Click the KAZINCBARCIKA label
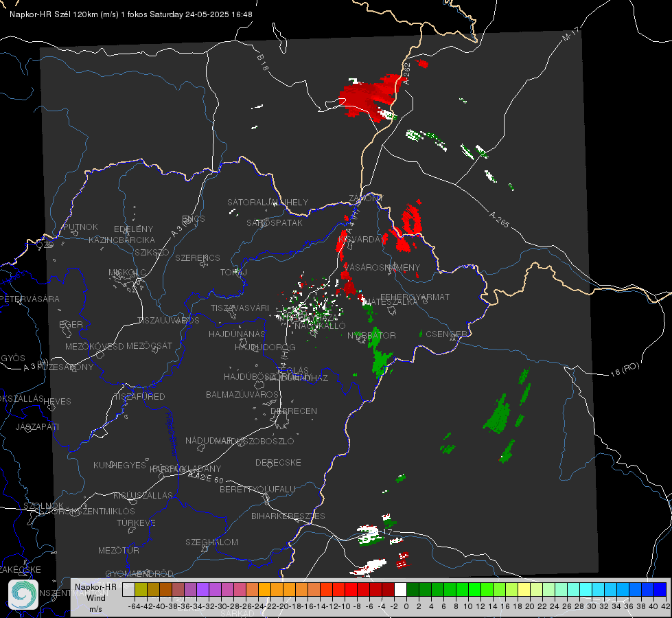Screen dimensions: 672x618 pyautogui.click(x=121, y=240)
